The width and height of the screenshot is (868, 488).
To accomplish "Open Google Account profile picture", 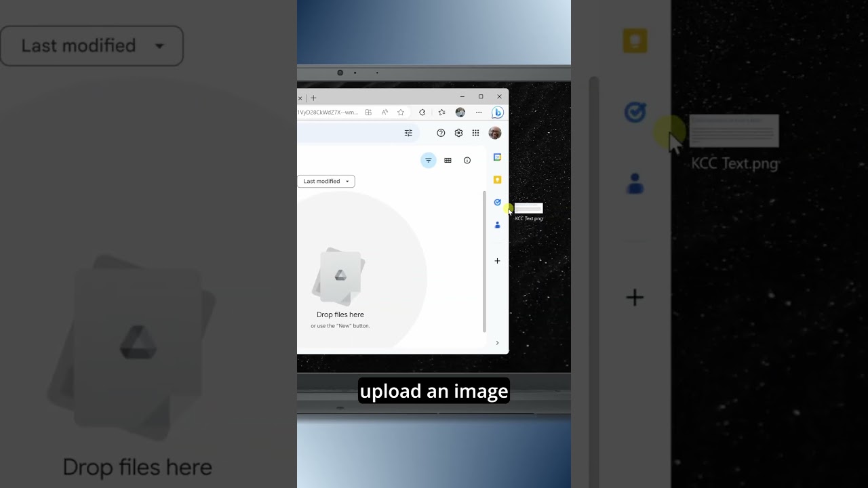I will click(495, 133).
